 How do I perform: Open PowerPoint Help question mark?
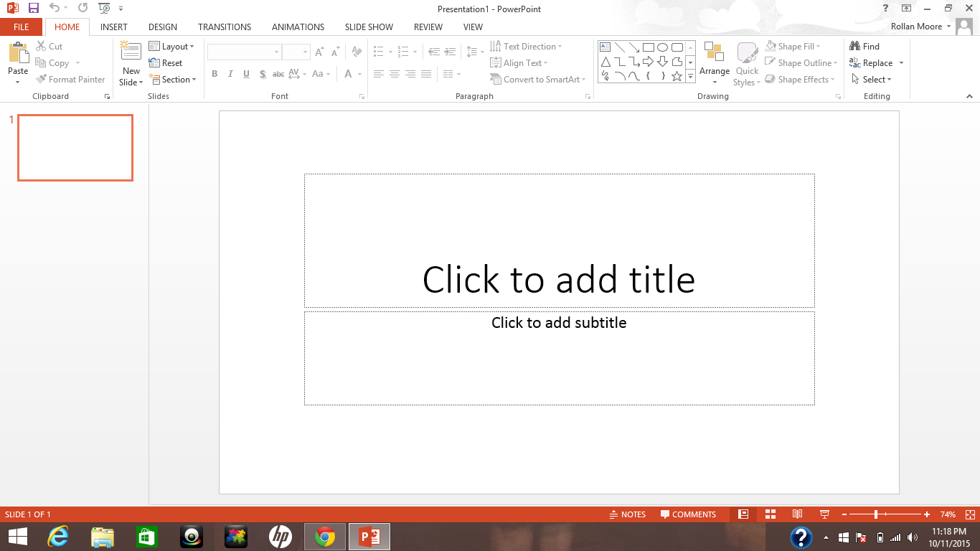click(x=886, y=8)
